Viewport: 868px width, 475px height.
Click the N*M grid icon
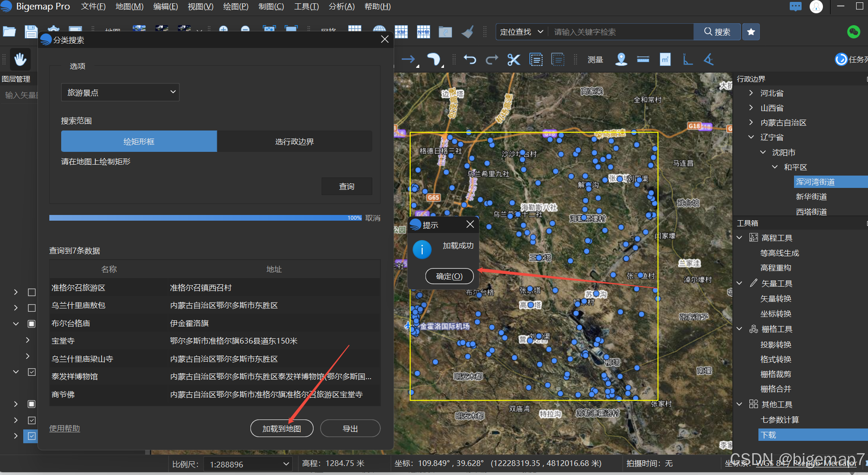coord(424,32)
